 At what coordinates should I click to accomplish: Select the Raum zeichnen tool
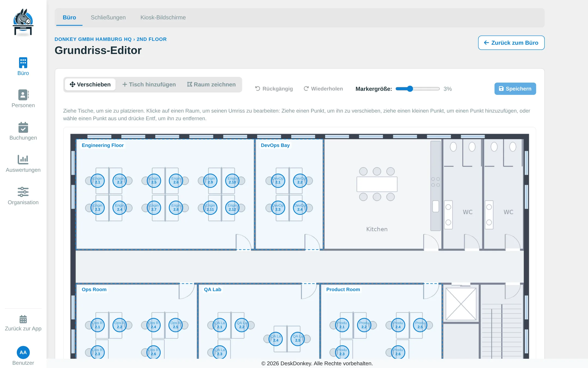[x=211, y=85]
